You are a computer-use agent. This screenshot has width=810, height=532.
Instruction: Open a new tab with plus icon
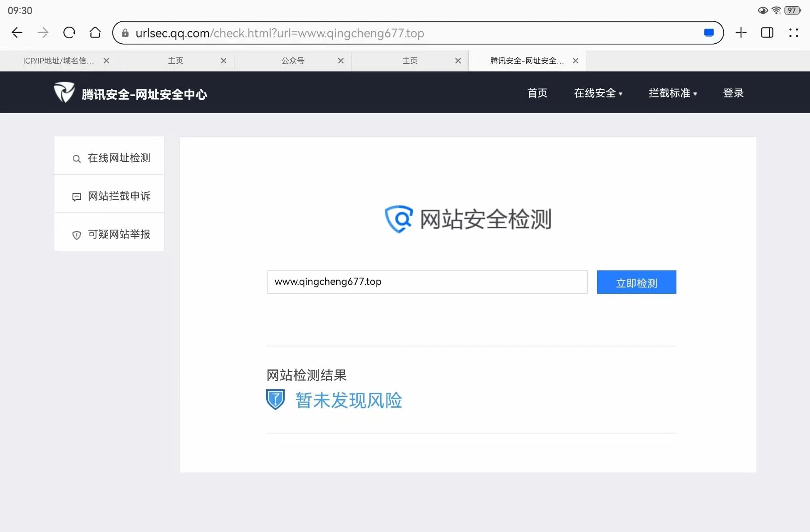tap(741, 33)
